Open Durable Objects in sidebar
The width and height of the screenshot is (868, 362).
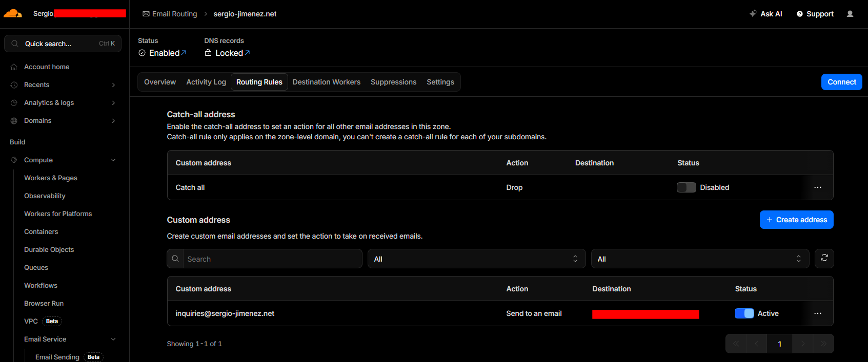point(49,250)
